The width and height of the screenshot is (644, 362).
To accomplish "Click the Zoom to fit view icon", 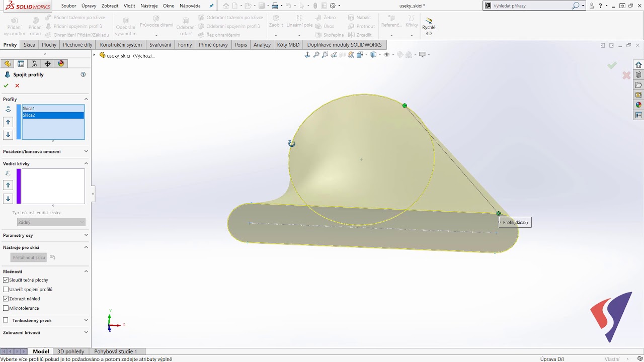I will pos(316,55).
